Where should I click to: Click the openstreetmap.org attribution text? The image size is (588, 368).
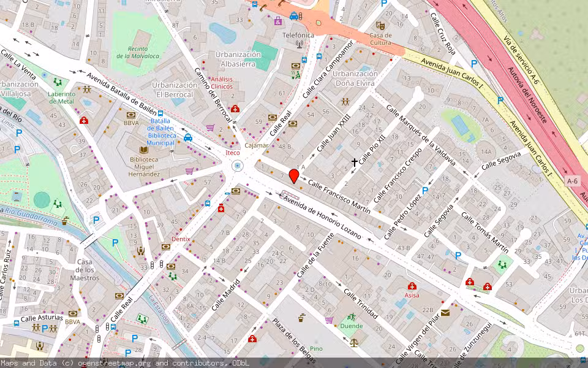click(x=114, y=363)
